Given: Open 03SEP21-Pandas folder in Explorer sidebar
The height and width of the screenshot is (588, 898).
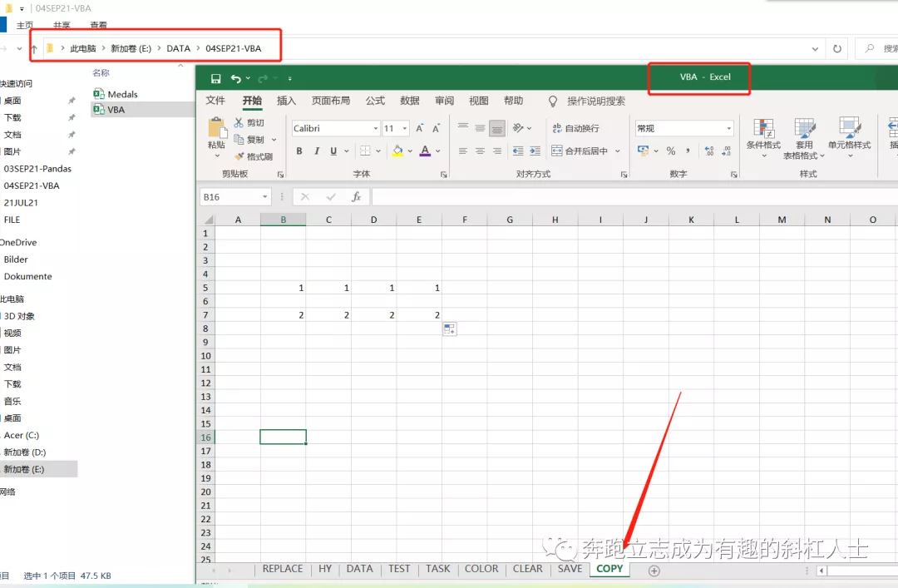Looking at the screenshot, I should tap(37, 169).
